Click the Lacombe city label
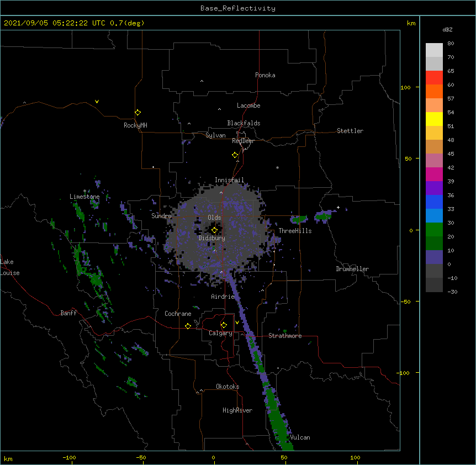Screen dimensions: 476x465 click(248, 105)
